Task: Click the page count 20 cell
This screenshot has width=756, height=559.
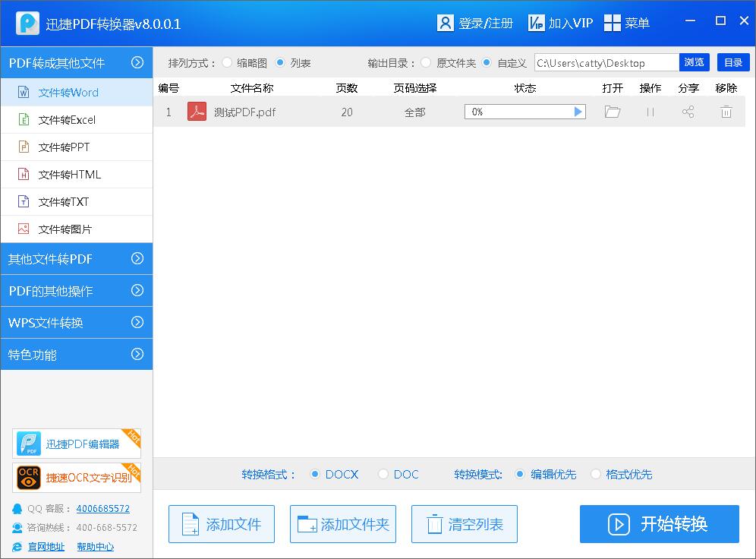Action: pos(347,112)
